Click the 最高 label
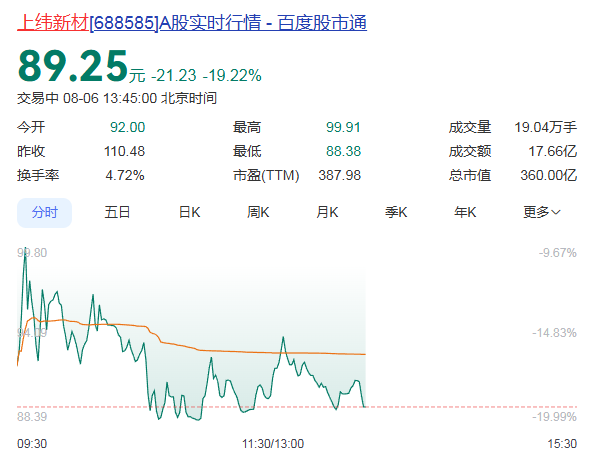The width and height of the screenshot is (593, 463). 247,127
